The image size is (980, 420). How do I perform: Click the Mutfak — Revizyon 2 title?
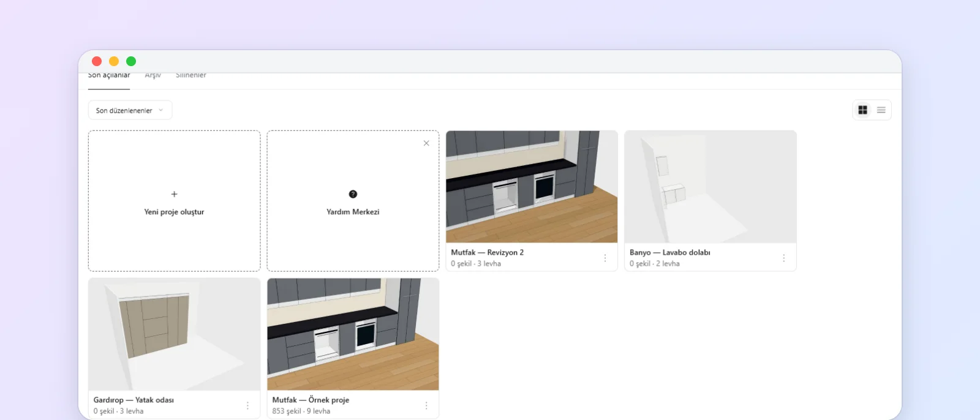pos(488,252)
